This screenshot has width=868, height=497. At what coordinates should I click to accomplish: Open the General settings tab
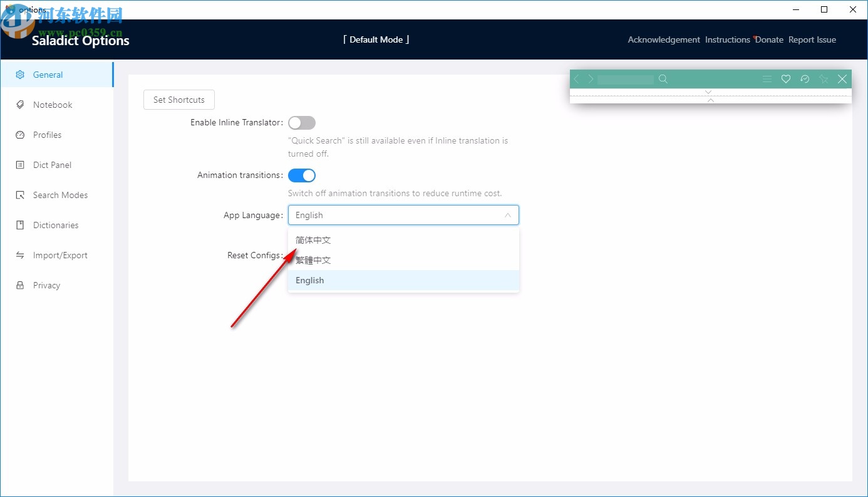click(x=56, y=75)
